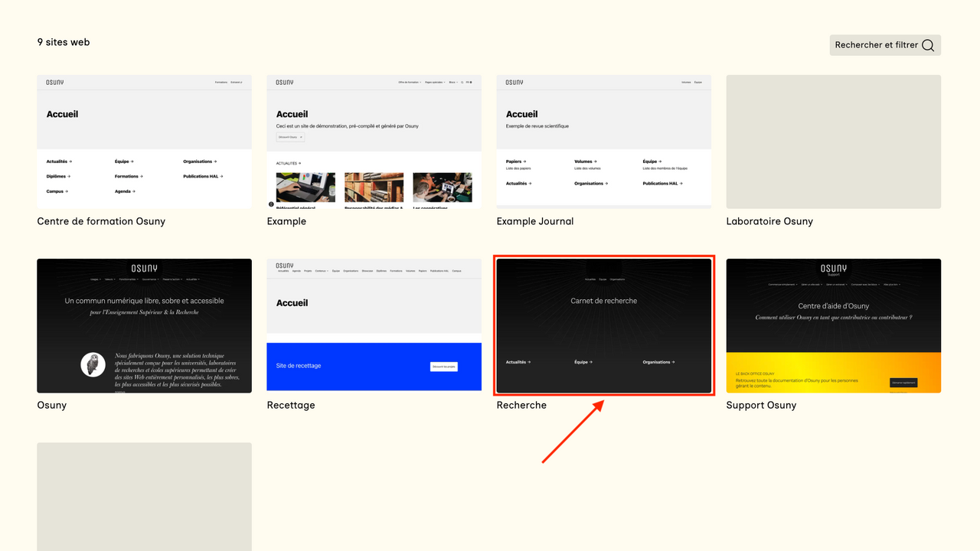Image resolution: width=980 pixels, height=551 pixels.
Task: Click the Laboratoire Osuny title text
Action: click(x=769, y=221)
